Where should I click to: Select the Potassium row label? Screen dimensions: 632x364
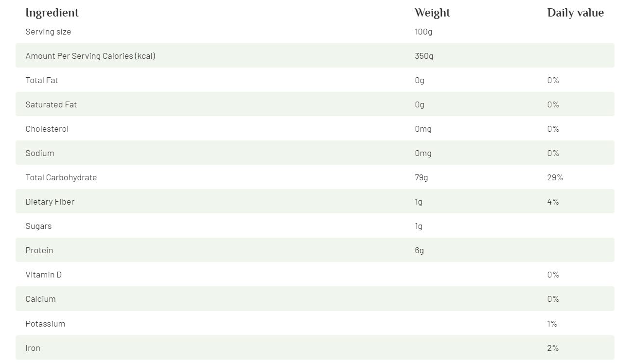[x=45, y=324]
